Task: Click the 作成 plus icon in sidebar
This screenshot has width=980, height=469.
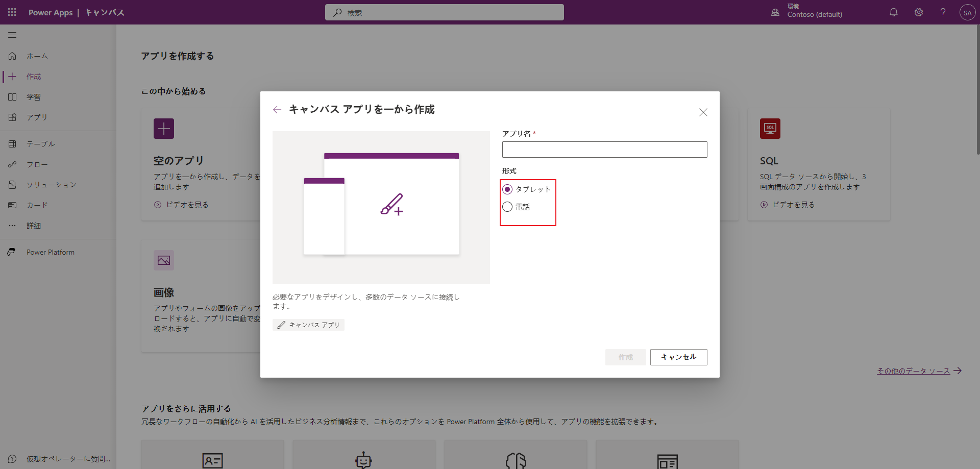Action: click(x=12, y=77)
